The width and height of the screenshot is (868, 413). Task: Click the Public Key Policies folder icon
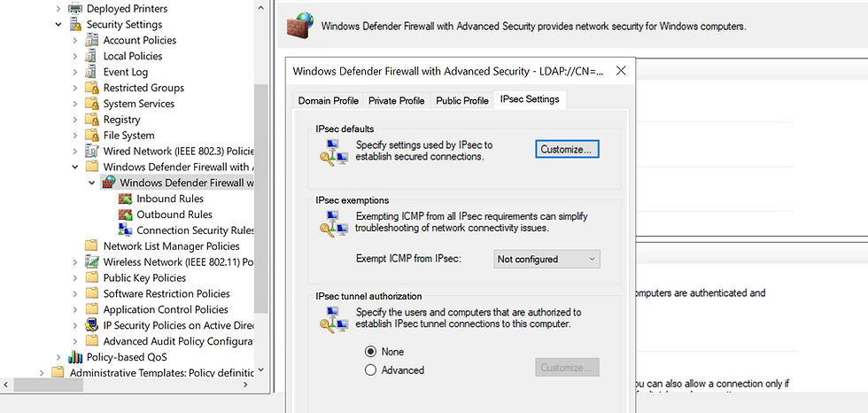point(92,278)
